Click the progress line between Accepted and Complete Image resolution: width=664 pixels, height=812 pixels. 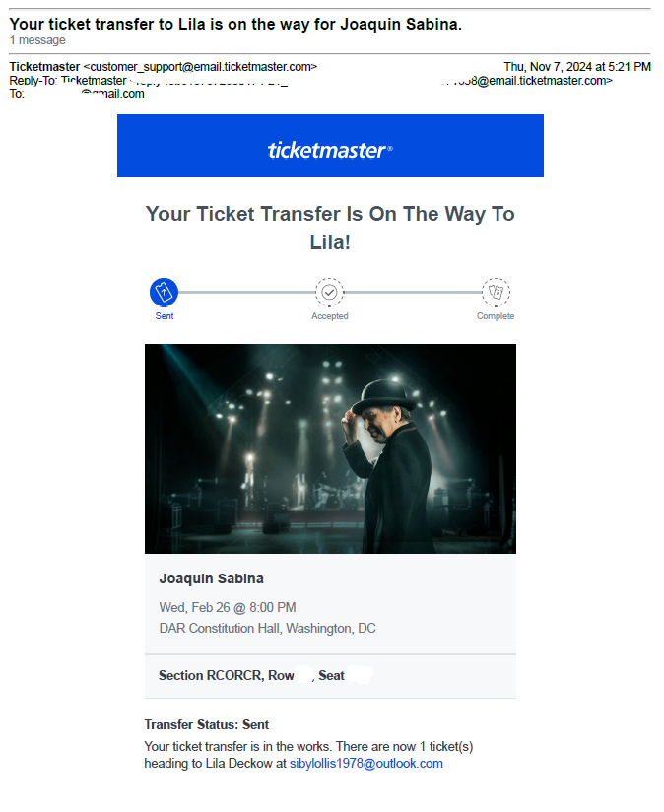tap(413, 293)
